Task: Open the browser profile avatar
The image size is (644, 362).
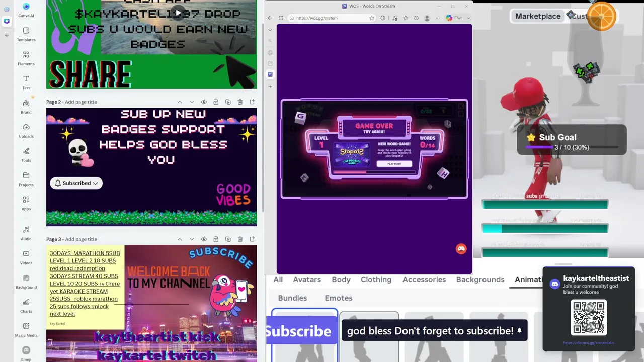Action: click(x=427, y=18)
